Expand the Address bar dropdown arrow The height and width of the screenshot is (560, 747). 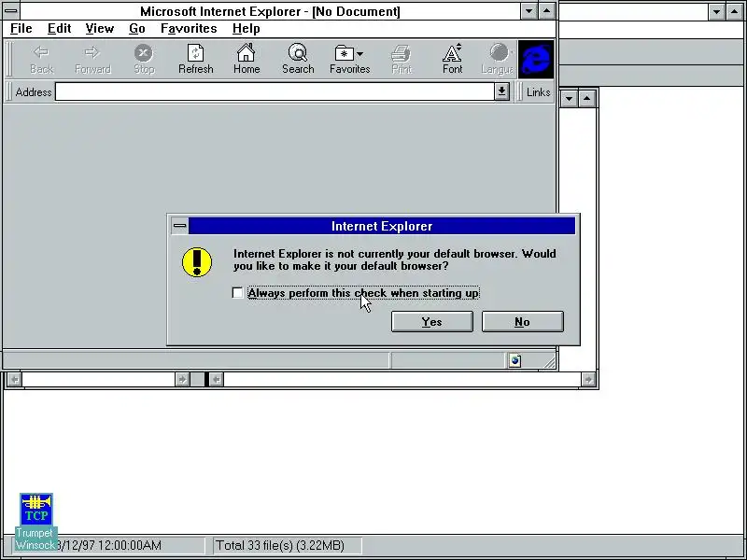(501, 91)
